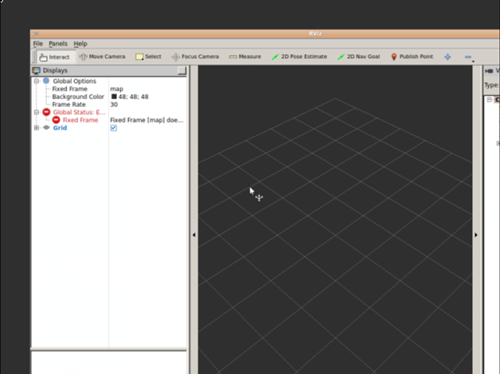Click the Background Color black swatch
Image resolution: width=500 pixels, height=374 pixels.
pos(114,97)
